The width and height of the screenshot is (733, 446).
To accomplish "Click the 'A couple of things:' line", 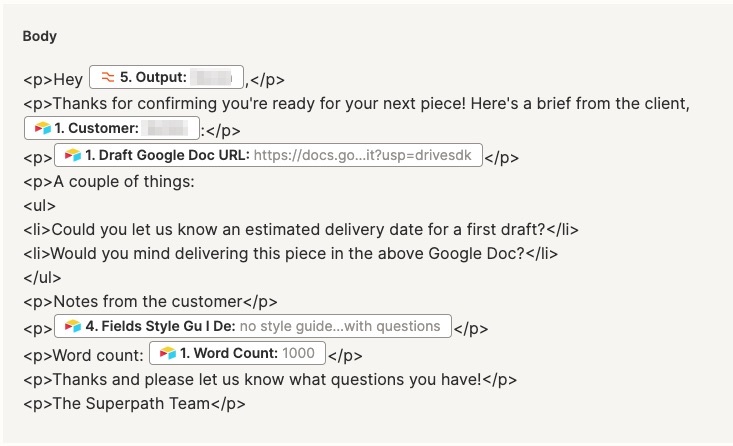I will (x=109, y=181).
